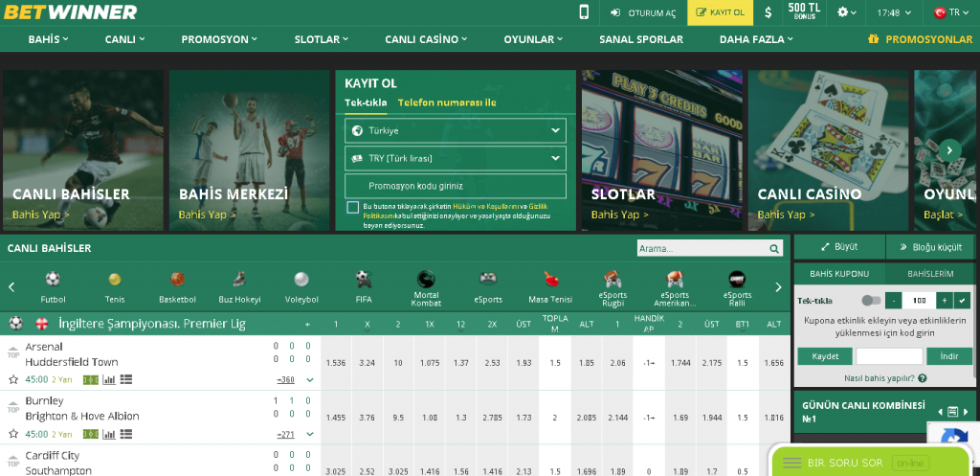Click the Bloğu küçült button
Viewport: 980px width, 476px height.
pyautogui.click(x=930, y=246)
